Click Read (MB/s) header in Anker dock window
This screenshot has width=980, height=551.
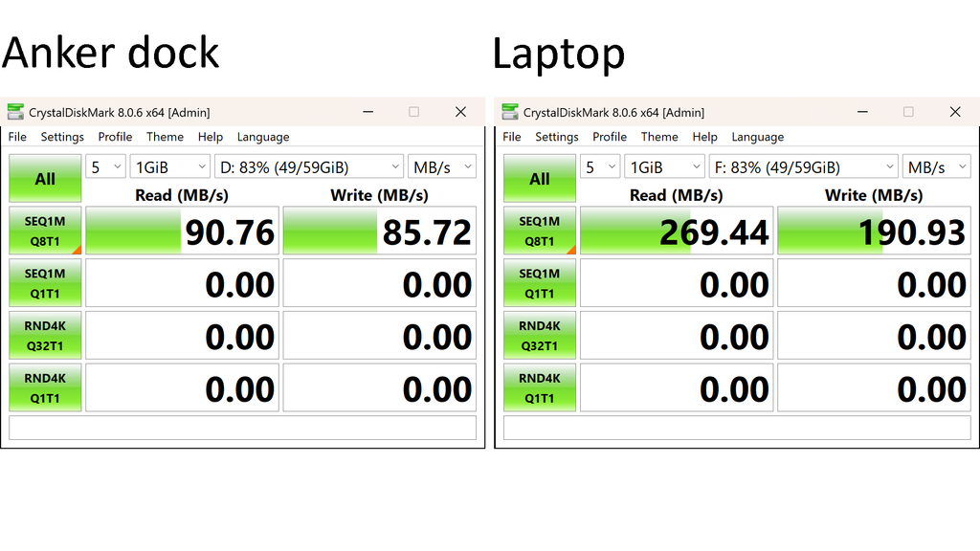182,195
